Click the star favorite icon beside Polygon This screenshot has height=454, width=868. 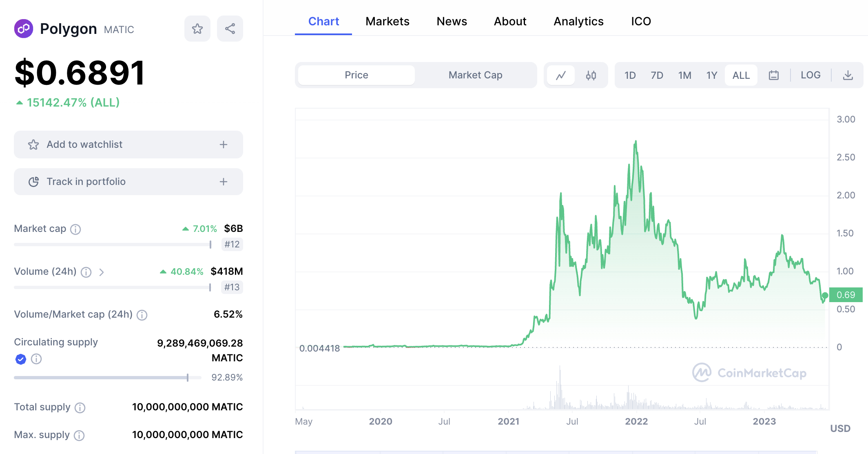click(x=197, y=29)
